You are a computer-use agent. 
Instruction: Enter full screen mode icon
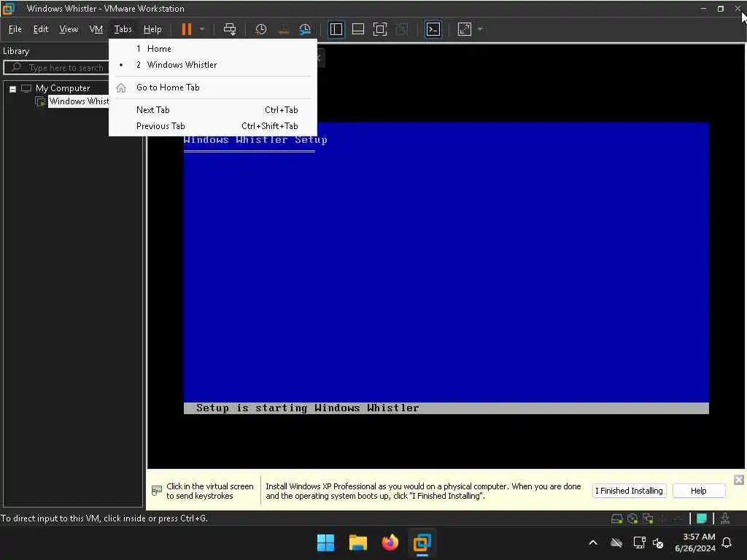pos(379,29)
